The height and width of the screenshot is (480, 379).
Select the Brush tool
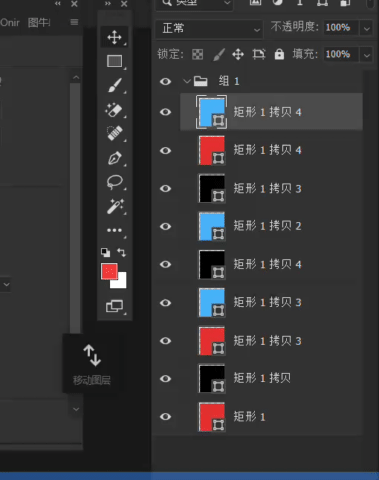tap(114, 85)
